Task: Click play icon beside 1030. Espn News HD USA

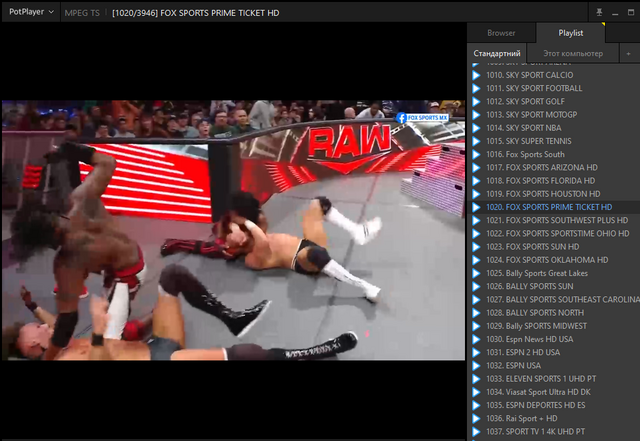Action: click(x=476, y=339)
